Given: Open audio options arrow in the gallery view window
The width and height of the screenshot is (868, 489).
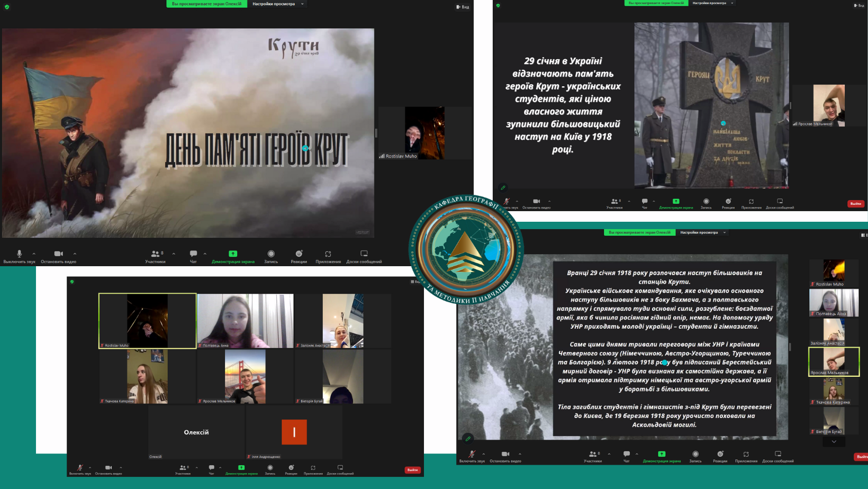Looking at the screenshot, I should point(90,467).
